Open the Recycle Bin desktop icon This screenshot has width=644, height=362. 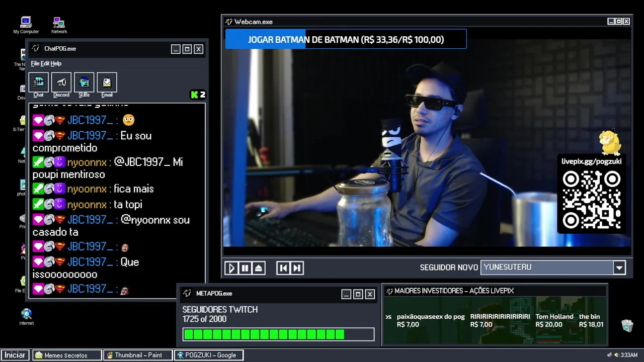point(627,325)
